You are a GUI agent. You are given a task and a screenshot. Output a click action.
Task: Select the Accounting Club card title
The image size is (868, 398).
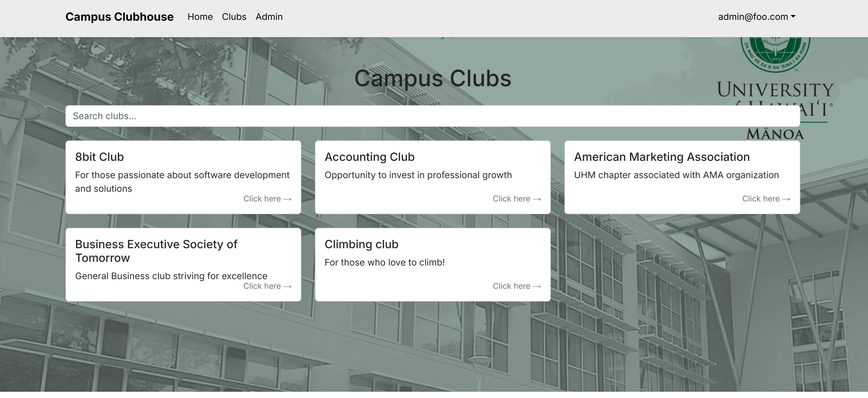click(369, 157)
